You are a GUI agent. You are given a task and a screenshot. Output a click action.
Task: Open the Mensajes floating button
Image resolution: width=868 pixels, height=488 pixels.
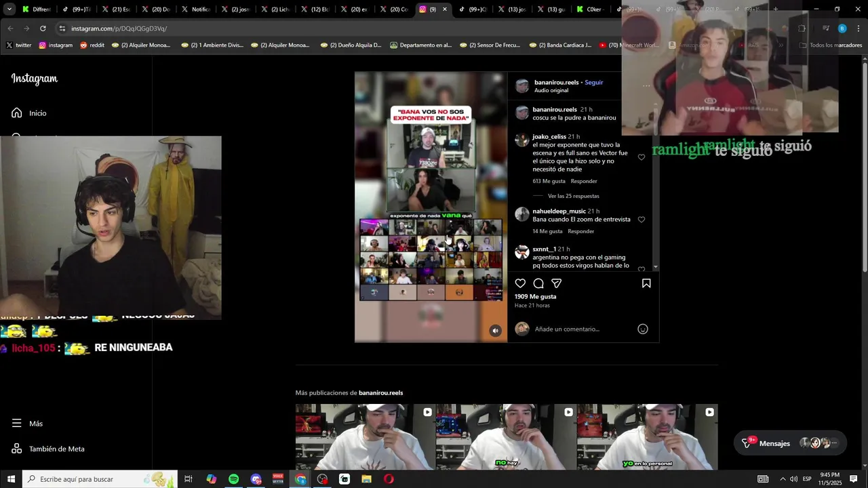point(790,443)
